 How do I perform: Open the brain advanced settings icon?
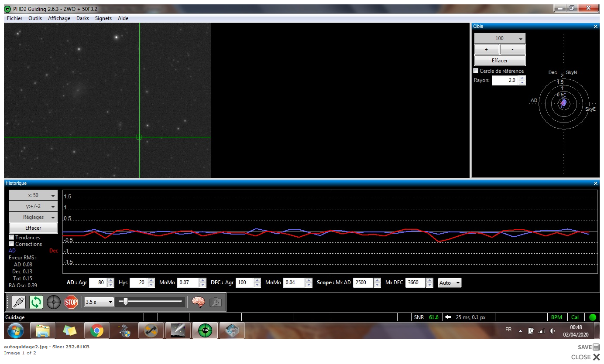(199, 302)
